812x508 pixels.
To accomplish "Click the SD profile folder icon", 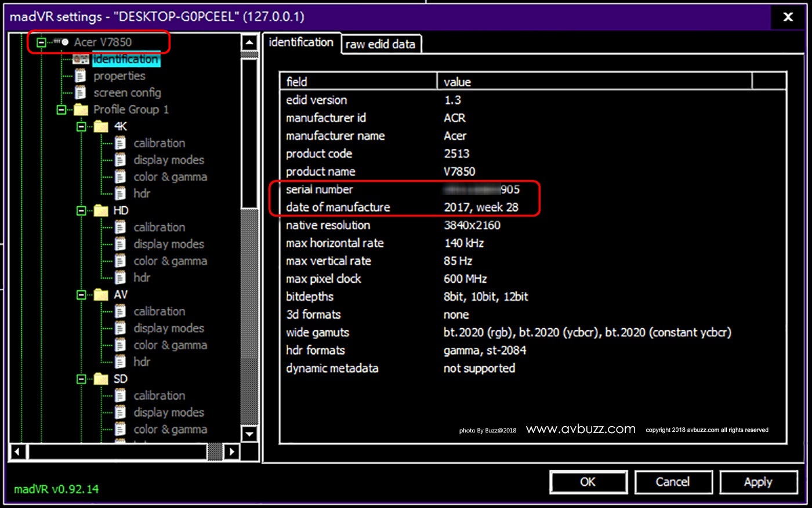I will point(101,379).
